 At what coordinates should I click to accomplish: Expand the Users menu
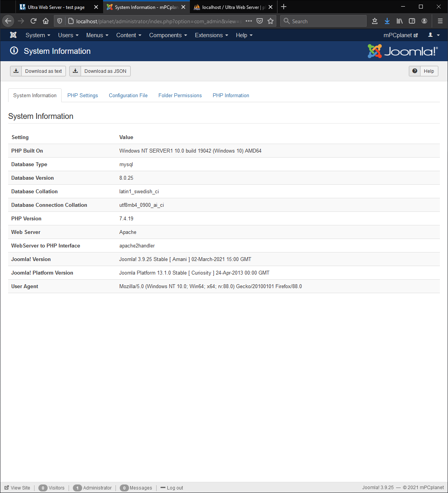point(68,35)
